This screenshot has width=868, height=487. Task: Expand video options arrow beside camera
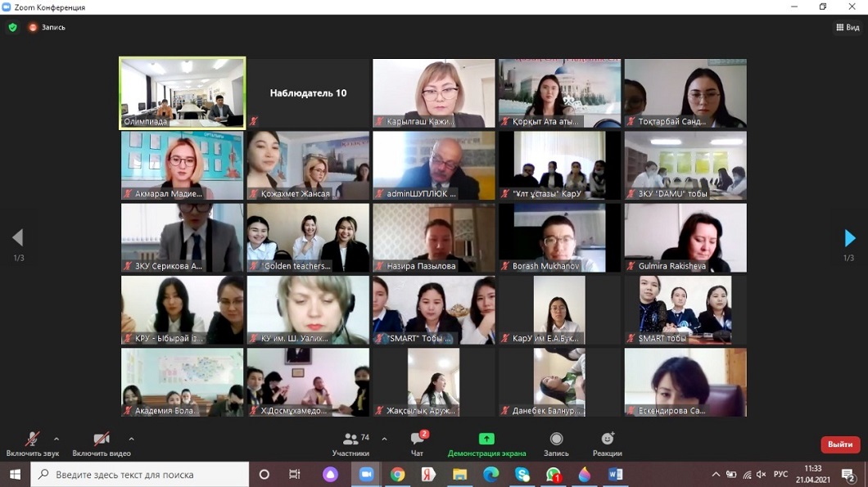click(131, 440)
